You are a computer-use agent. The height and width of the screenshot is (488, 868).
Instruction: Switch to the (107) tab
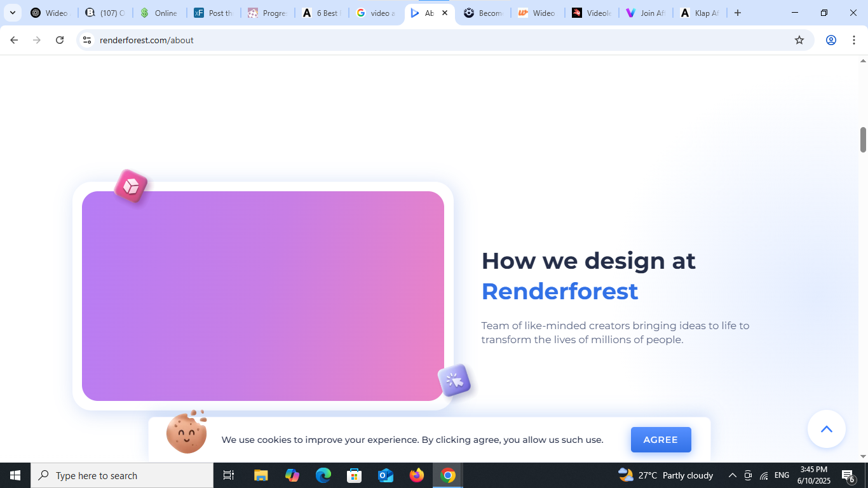click(x=105, y=13)
